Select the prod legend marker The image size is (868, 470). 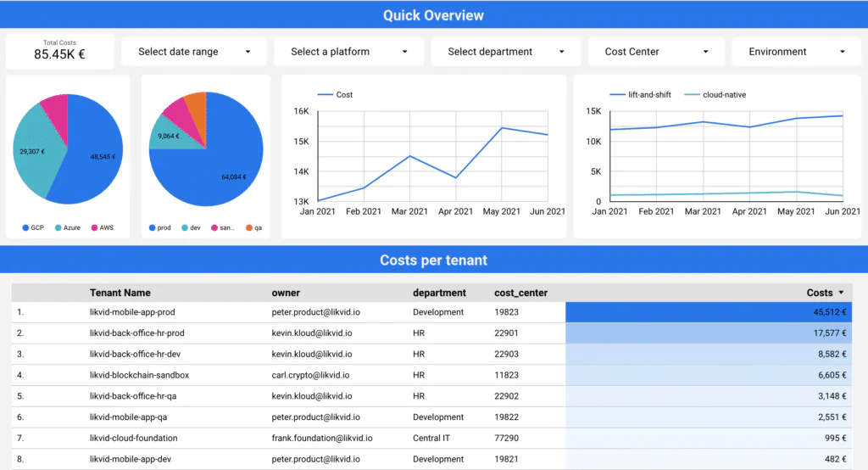153,228
